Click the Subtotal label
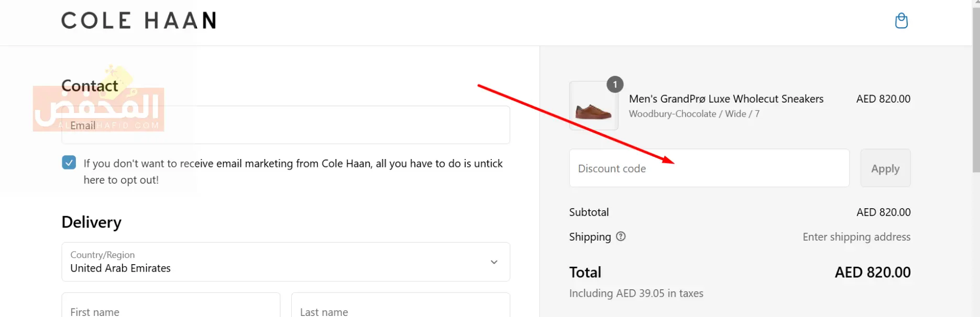The height and width of the screenshot is (317, 980). [589, 212]
